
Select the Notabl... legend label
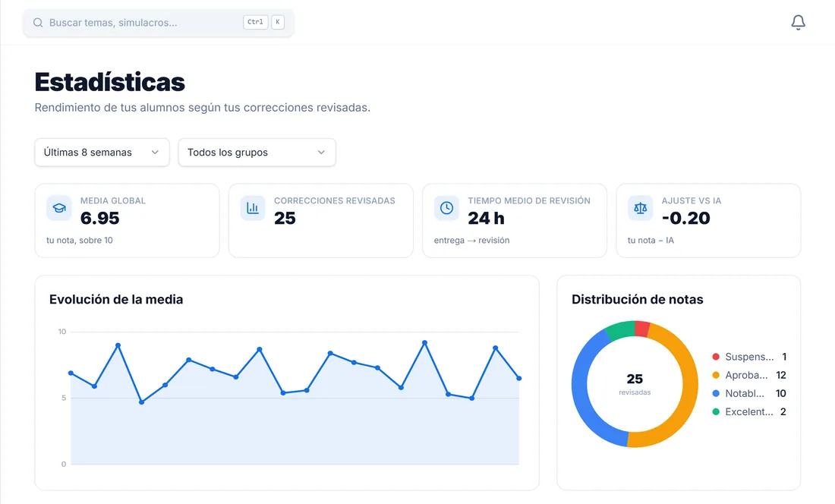pos(745,393)
